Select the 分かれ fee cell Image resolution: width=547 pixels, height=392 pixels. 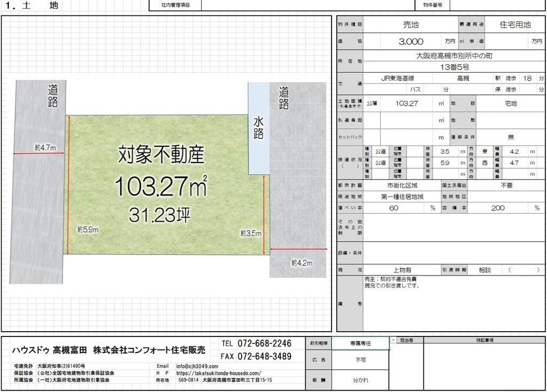pyautogui.click(x=360, y=380)
